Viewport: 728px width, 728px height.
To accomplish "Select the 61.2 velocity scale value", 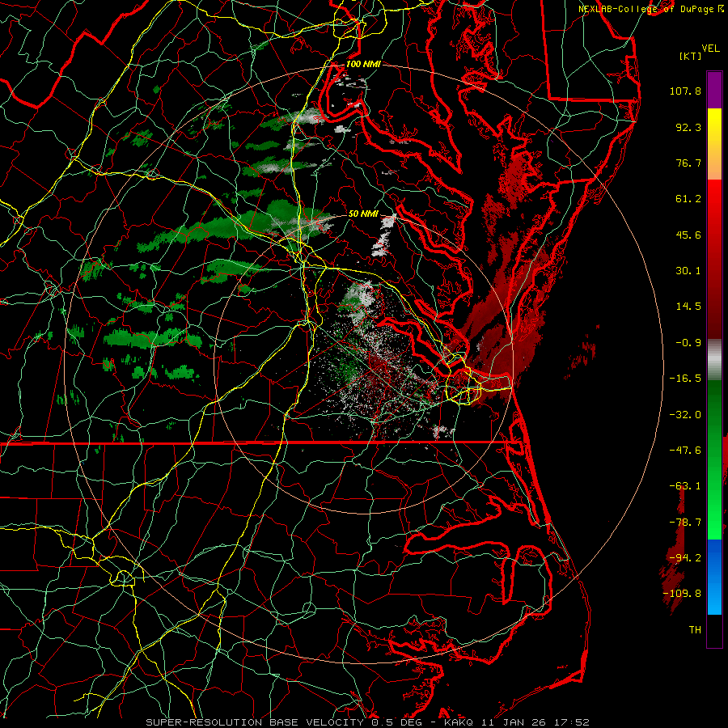I will 688,199.
